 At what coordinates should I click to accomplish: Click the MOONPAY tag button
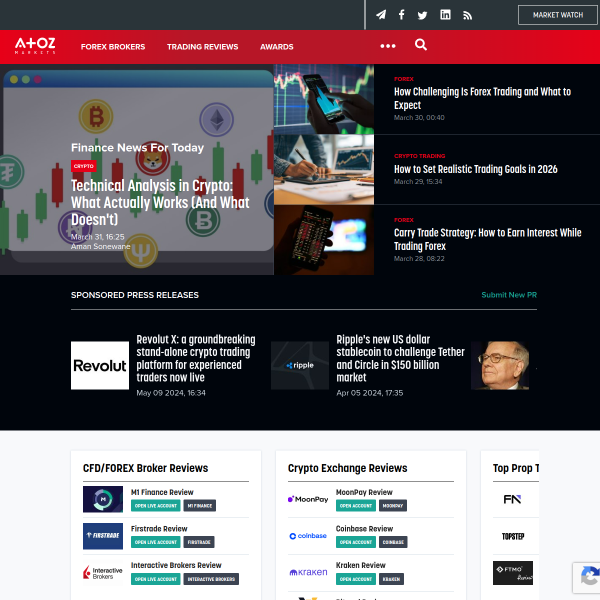pyautogui.click(x=393, y=505)
